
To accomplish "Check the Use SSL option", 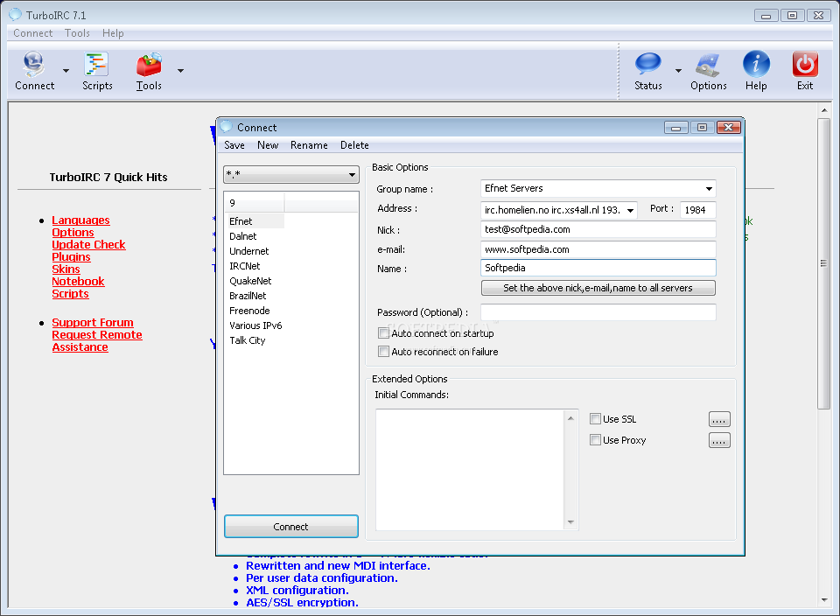I will point(595,419).
